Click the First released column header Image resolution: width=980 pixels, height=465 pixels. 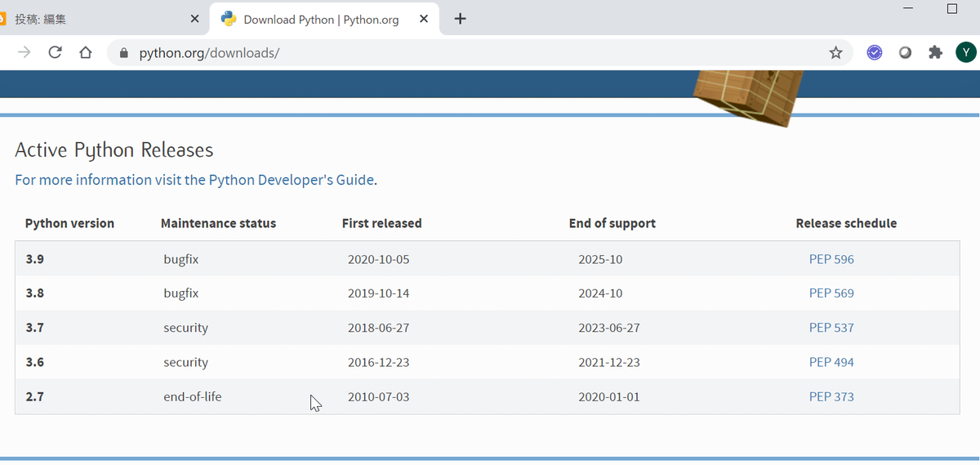point(381,223)
